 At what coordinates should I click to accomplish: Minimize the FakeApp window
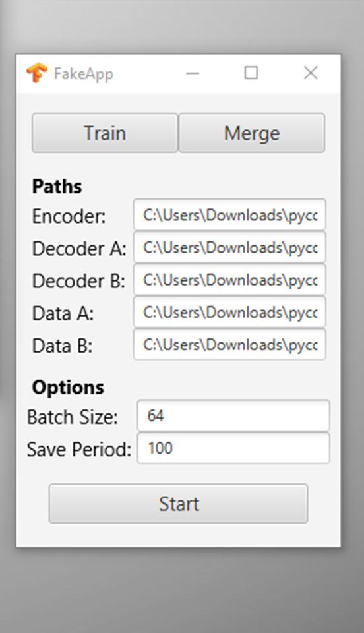click(193, 73)
